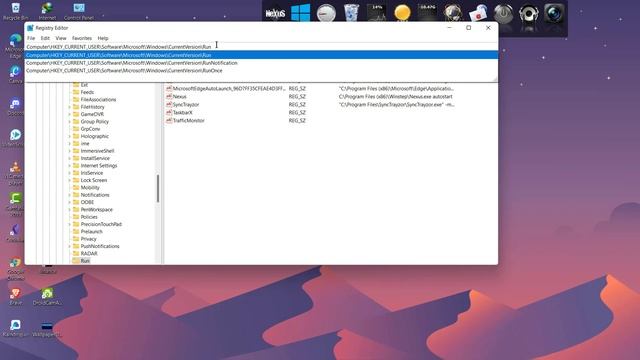Click the tree pane vertical scrollbar thumb
Image resolution: width=640 pixels, height=360 pixels.
[x=158, y=189]
